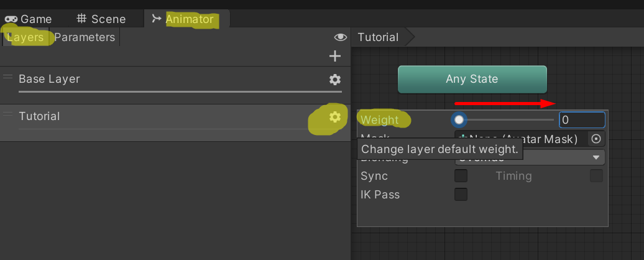This screenshot has height=260, width=644.
Task: Toggle the Timing checkbox
Action: click(x=596, y=176)
